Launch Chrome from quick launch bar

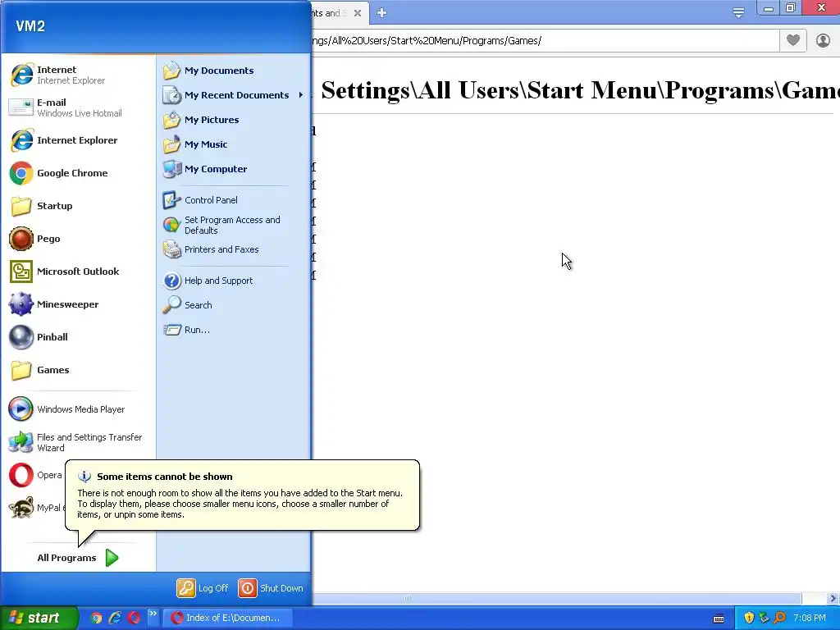pyautogui.click(x=97, y=618)
